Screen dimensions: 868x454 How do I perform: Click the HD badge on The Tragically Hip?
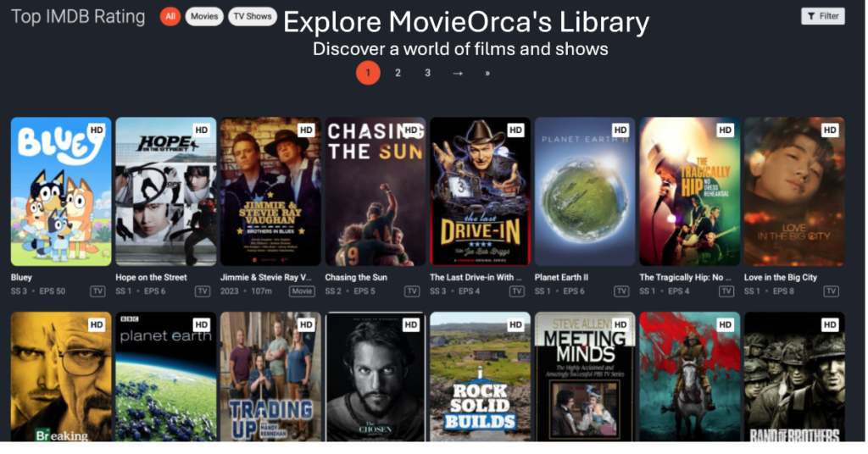[726, 130]
